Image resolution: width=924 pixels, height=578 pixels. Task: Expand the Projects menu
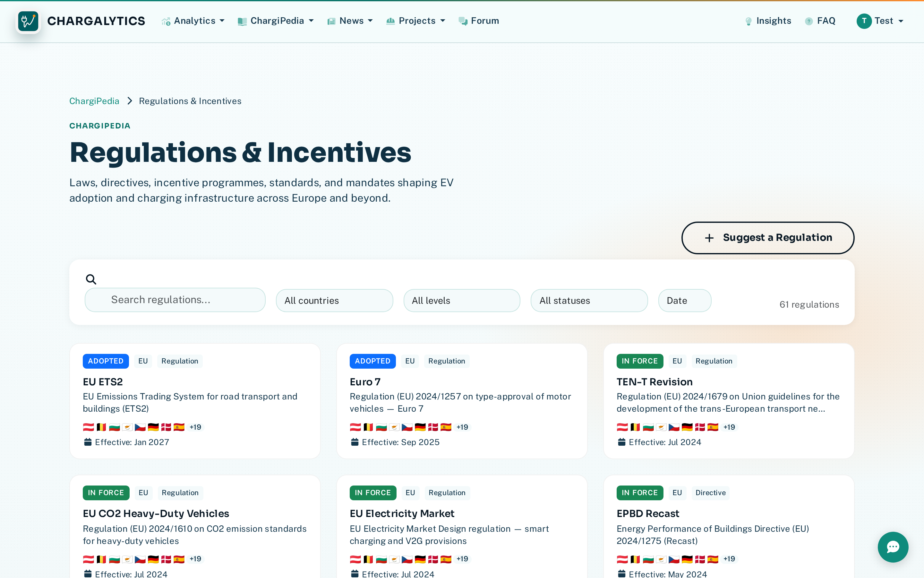tap(416, 21)
